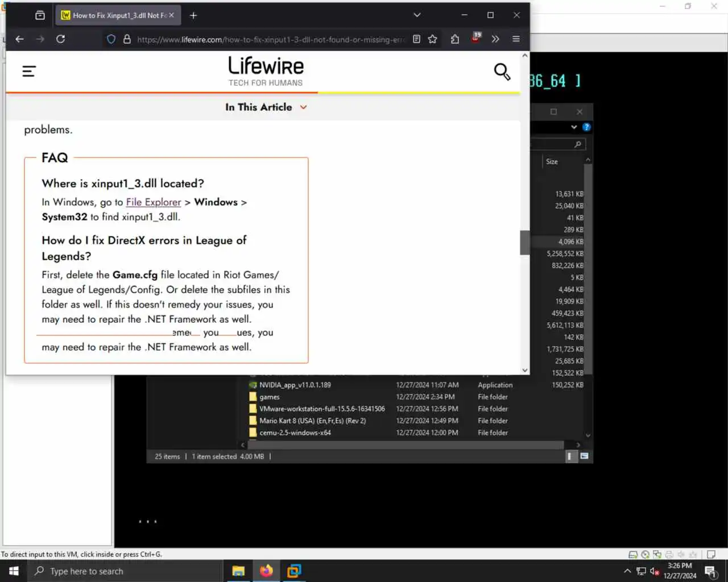Select the Mario Kart 8 (USA) folder
The width and height of the screenshot is (728, 582).
click(x=312, y=421)
